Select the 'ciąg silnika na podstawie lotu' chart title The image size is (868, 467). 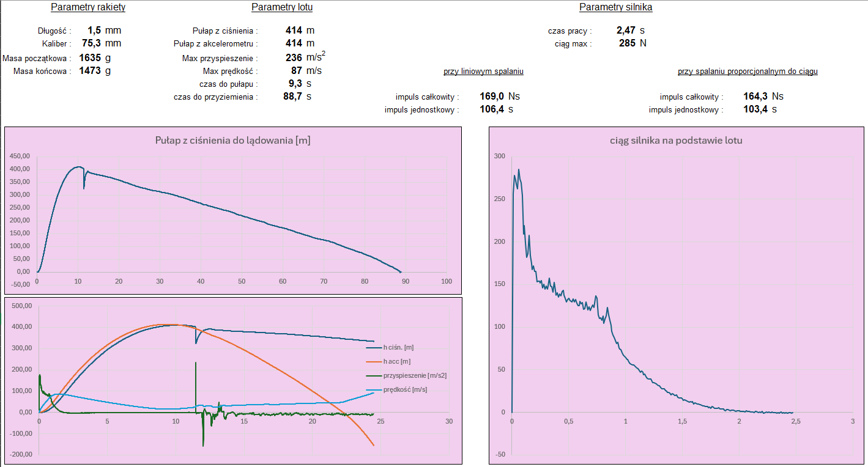pyautogui.click(x=677, y=141)
